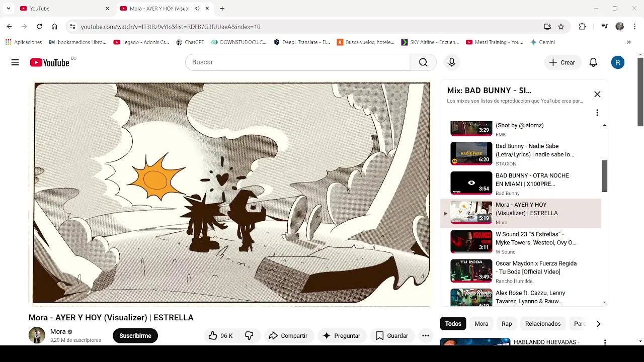Select the Relacionados filter chip

pos(543,324)
